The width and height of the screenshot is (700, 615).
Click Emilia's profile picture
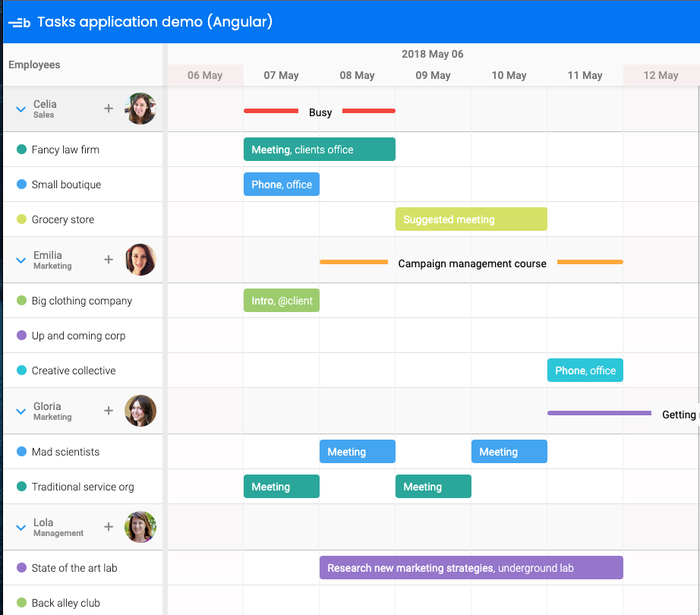[140, 260]
